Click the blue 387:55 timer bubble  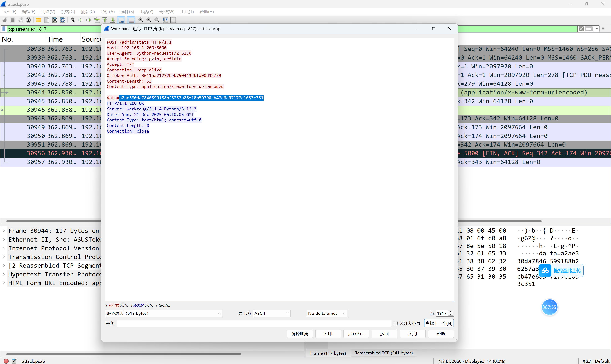click(x=549, y=307)
